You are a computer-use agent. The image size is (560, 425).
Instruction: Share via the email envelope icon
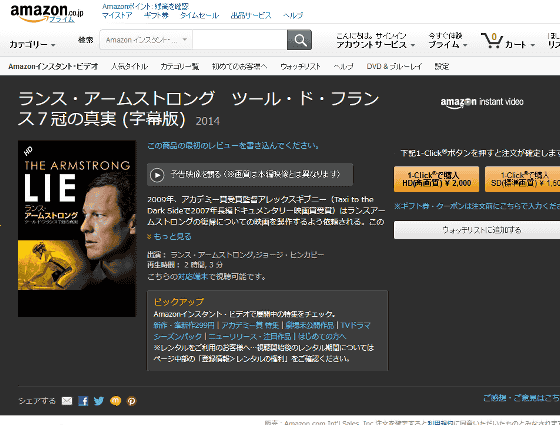(67, 401)
